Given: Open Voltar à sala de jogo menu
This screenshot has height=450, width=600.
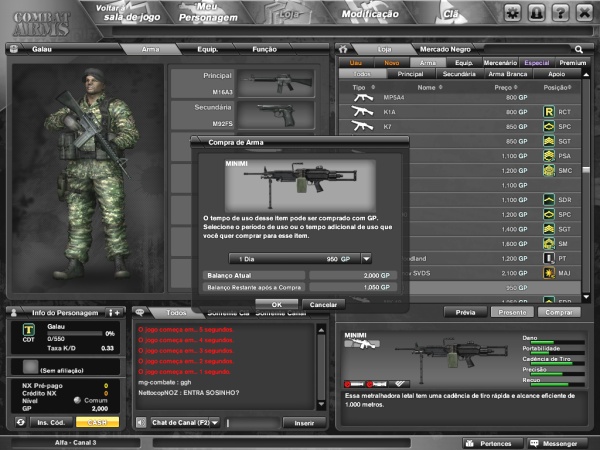Looking at the screenshot, I should click(128, 13).
